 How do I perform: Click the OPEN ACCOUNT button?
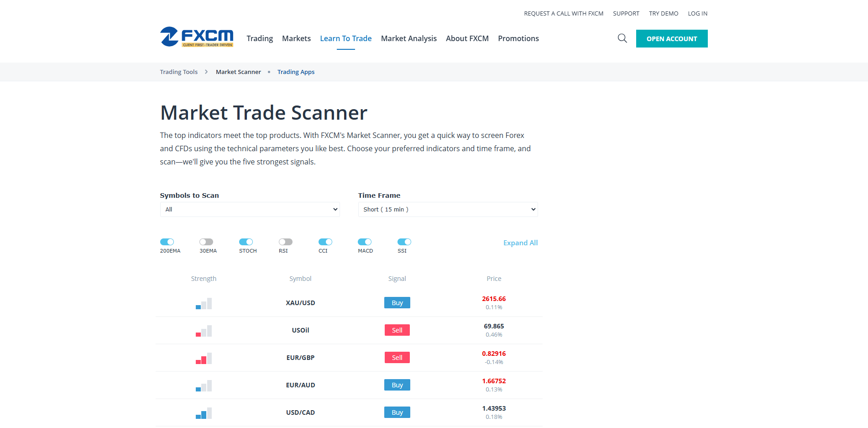(672, 38)
